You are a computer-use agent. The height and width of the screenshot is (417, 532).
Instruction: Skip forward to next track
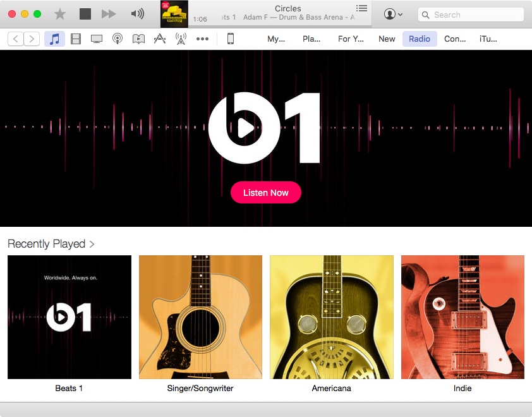[109, 14]
